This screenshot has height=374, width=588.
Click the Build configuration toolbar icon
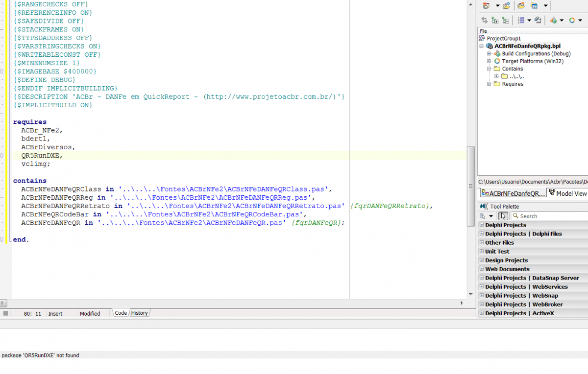pos(554,20)
